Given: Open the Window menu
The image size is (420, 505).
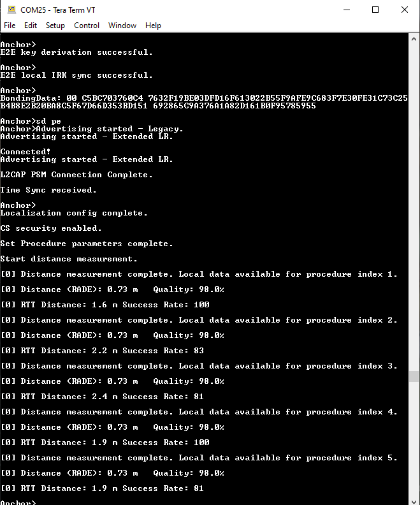Looking at the screenshot, I should point(122,26).
